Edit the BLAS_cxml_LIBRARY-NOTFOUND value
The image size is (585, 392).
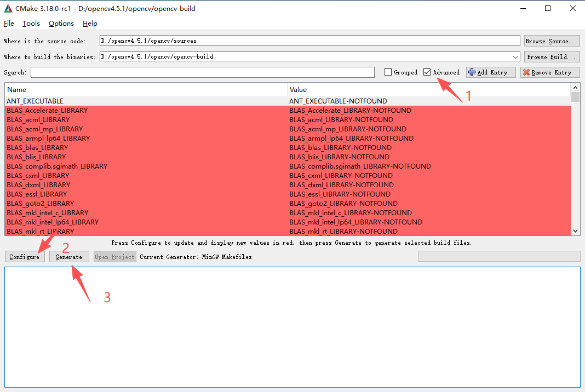341,176
